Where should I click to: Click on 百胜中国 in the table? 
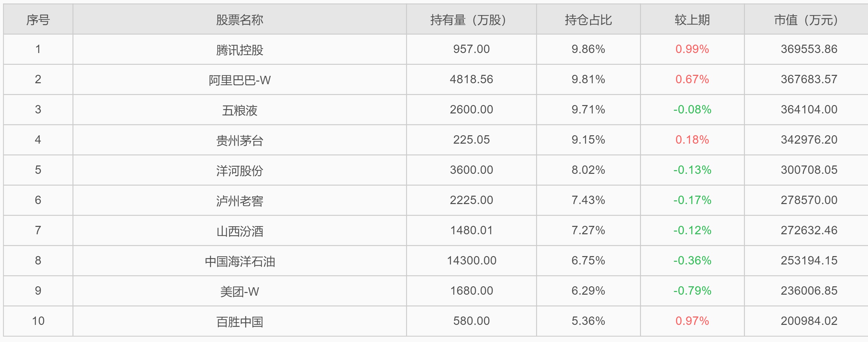[x=240, y=322]
